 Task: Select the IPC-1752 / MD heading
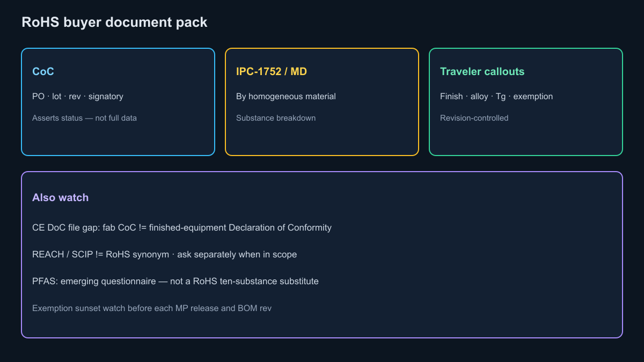click(x=272, y=71)
